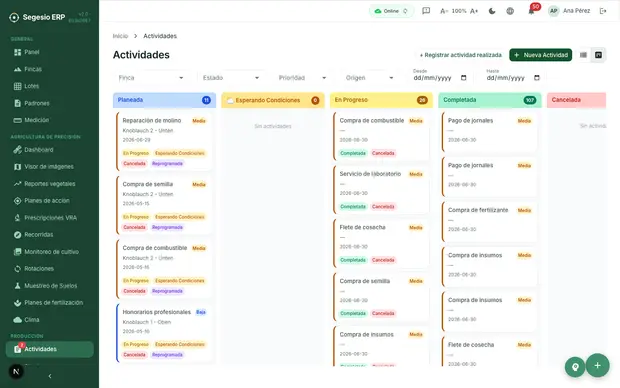The image size is (620, 388).
Task: Click Cancelada on Flete de cosecha card
Action: [383, 260]
